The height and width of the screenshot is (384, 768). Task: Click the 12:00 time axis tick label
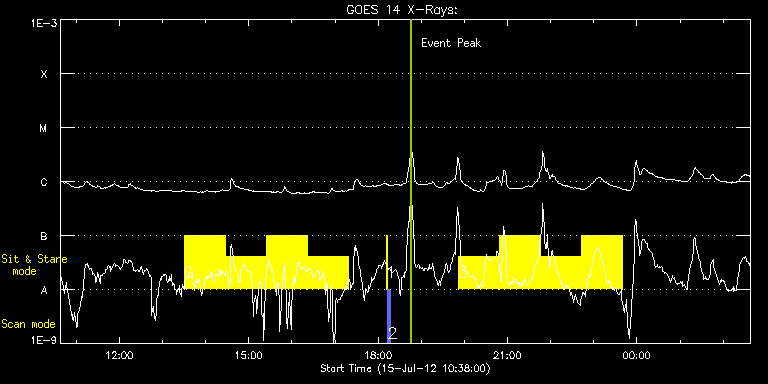(120, 355)
